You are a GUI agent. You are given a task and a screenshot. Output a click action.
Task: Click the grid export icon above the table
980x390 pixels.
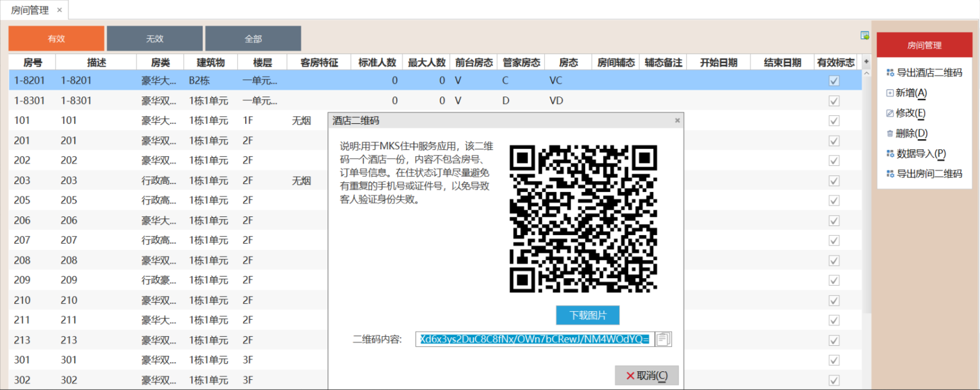coord(864,36)
